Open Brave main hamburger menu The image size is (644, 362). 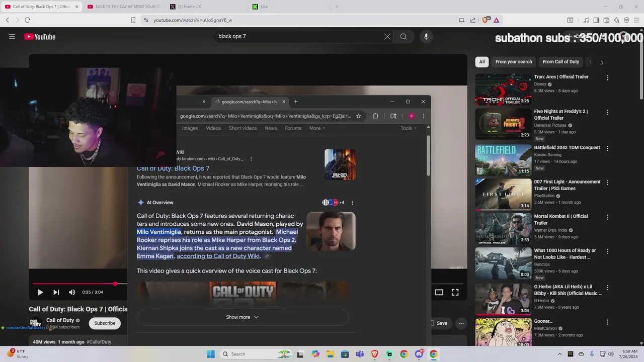click(x=636, y=20)
